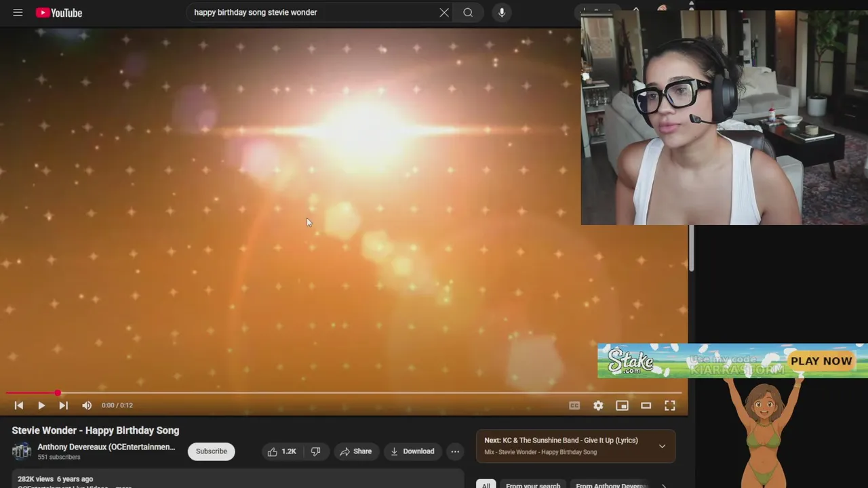868x488 pixels.
Task: Click the 551 subscribers text
Action: tap(59, 457)
